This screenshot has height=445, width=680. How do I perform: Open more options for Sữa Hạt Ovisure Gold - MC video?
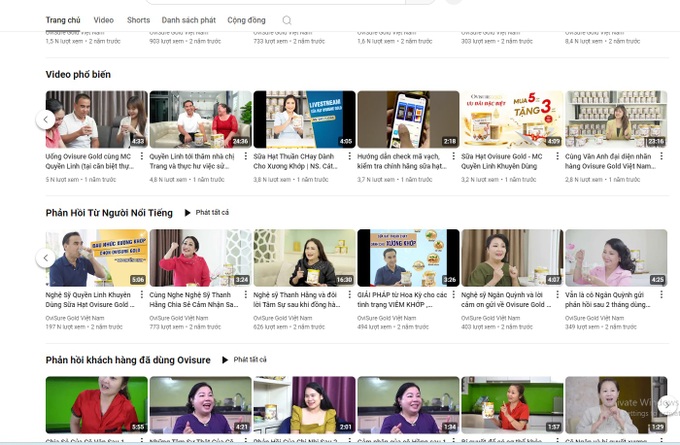(x=557, y=156)
